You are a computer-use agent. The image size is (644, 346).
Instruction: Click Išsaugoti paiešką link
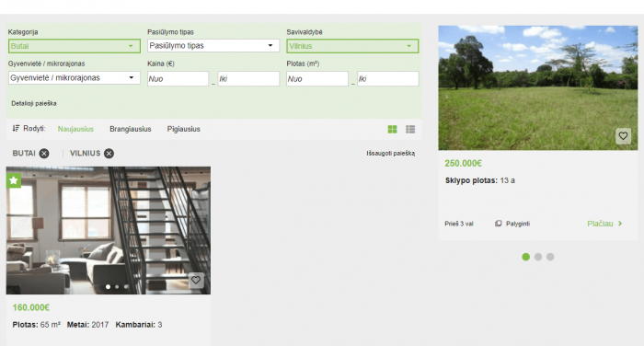[x=391, y=154]
